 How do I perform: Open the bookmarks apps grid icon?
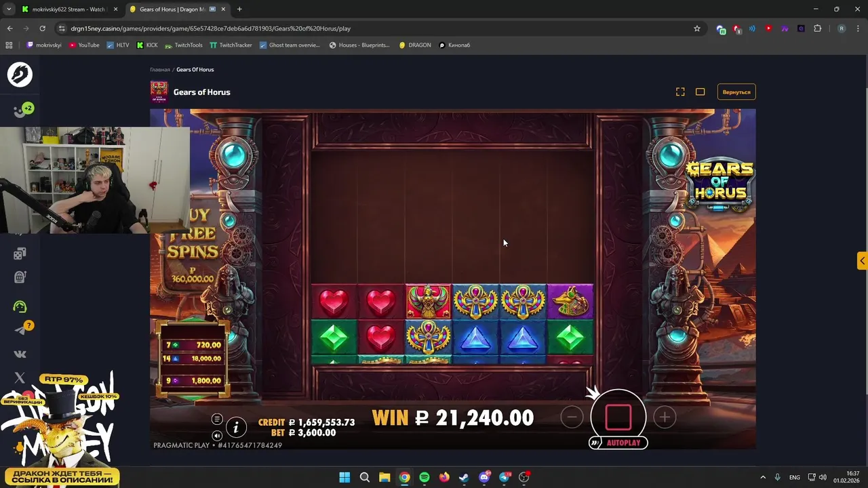[9, 45]
